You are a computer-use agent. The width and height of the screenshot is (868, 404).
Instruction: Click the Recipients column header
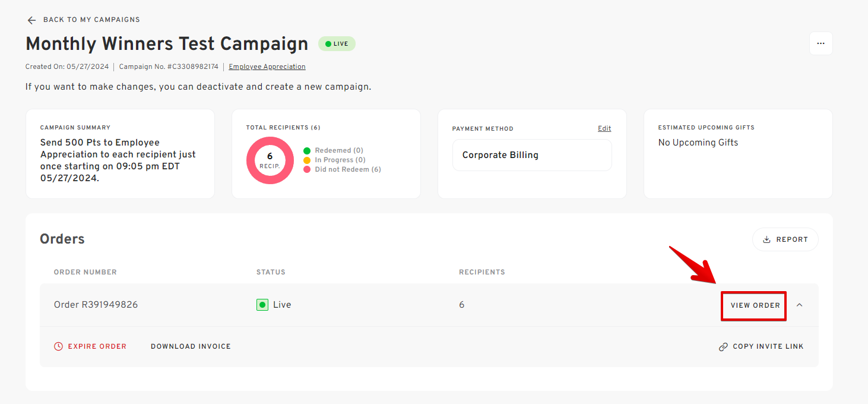[482, 272]
